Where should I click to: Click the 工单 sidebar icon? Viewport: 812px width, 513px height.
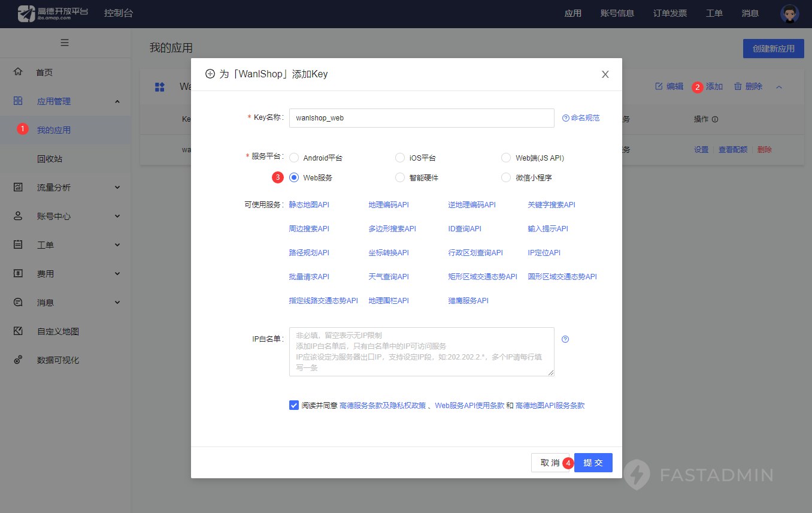[18, 245]
